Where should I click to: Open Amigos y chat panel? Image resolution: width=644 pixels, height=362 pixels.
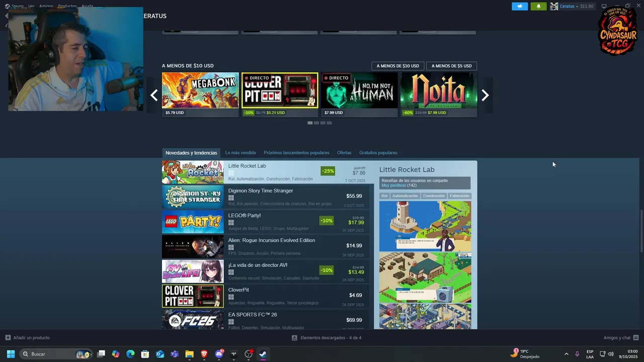point(617,338)
